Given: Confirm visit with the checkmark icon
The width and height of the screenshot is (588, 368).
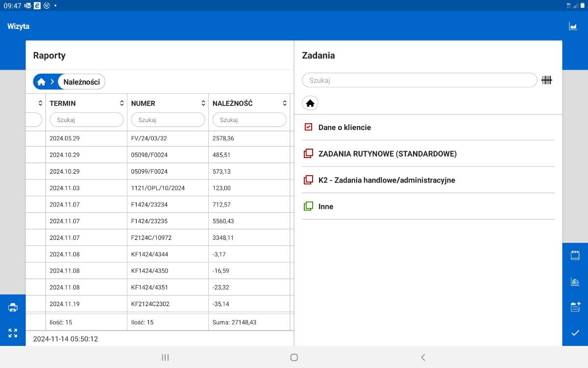Looking at the screenshot, I should [575, 333].
